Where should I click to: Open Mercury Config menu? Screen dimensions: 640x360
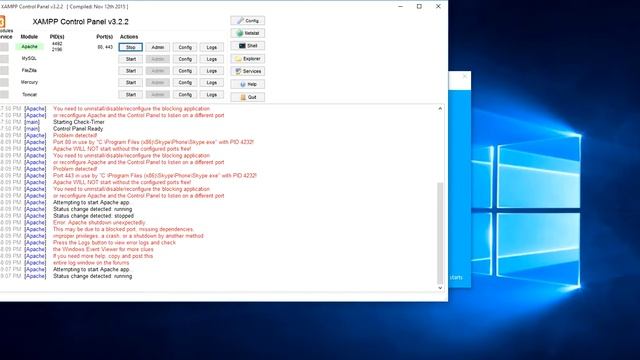pos(185,83)
